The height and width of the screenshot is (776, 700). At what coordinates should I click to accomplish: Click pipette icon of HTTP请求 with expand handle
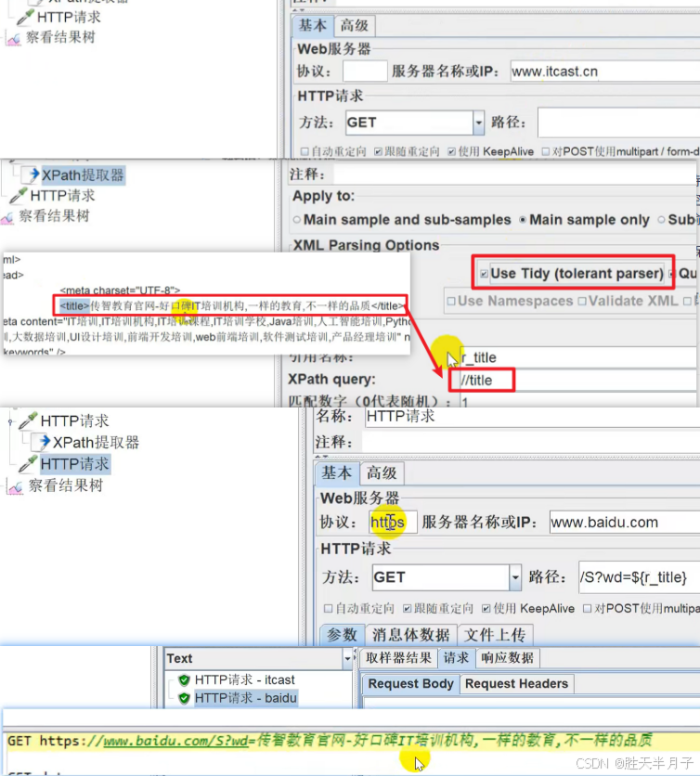click(28, 420)
